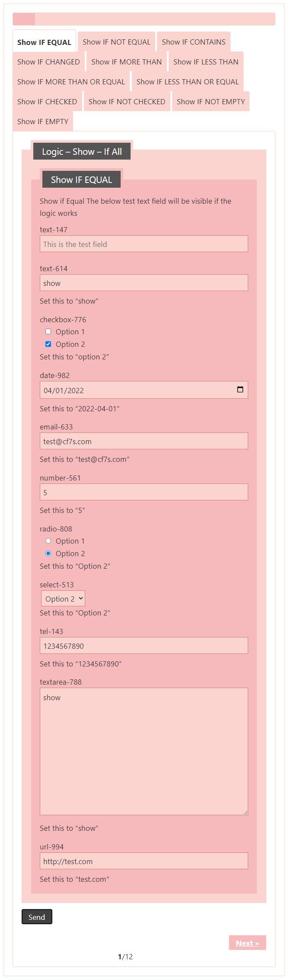288x980 pixels.
Task: Focus the number-561 input
Action: pyautogui.click(x=144, y=492)
